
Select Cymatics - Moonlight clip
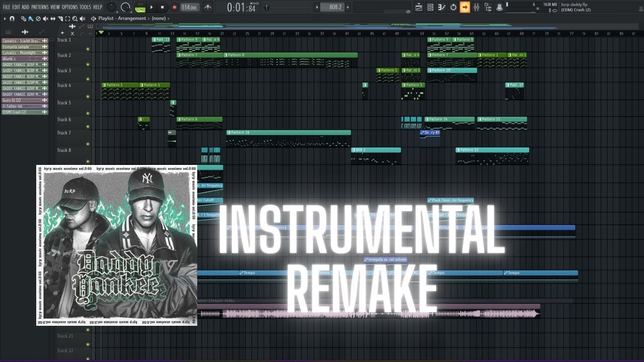tap(25, 53)
